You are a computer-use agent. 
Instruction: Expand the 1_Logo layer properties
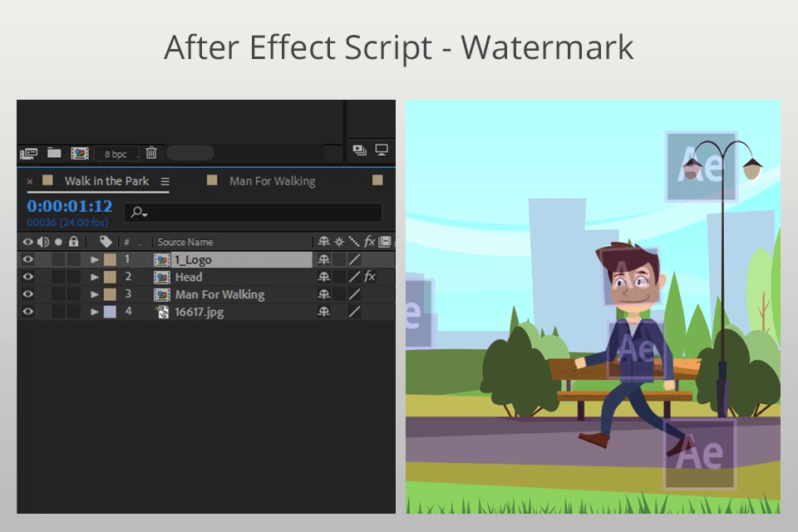tap(94, 259)
